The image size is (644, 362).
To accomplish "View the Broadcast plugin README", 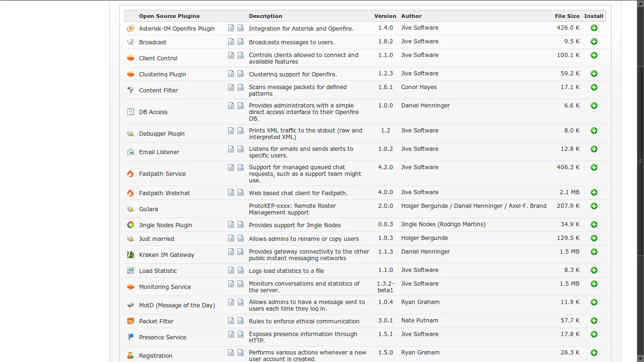I will pos(231,41).
